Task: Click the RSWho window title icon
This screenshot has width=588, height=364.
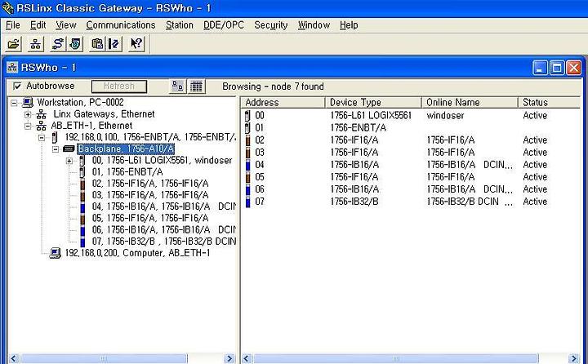Action: 12,68
